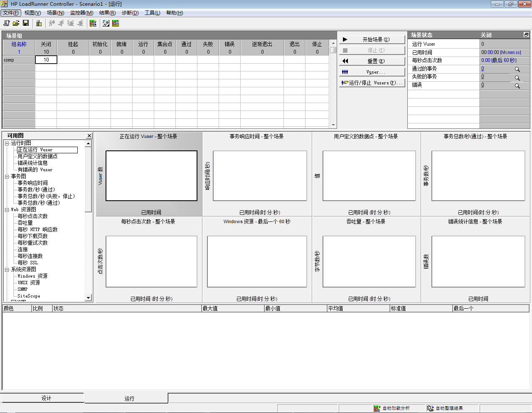
Task: Click the 每秒点击次数 value 0.00 (最后 60 秒)
Action: (x=499, y=61)
